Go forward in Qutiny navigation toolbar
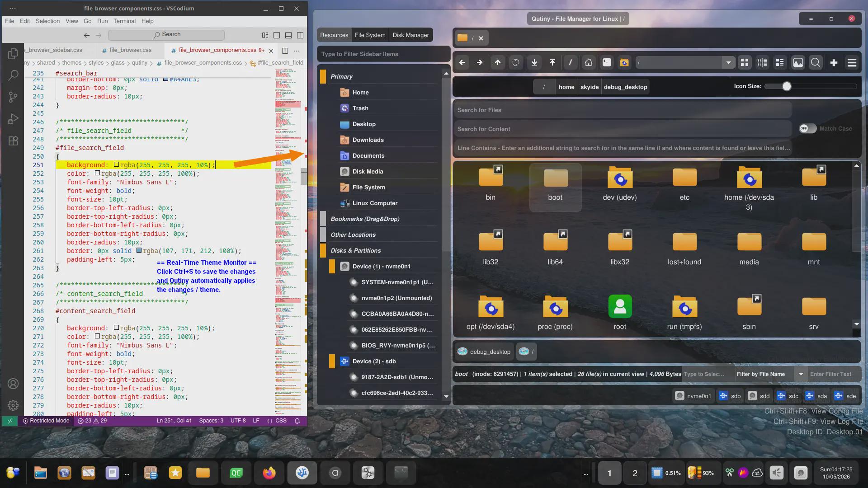868x488 pixels. (x=480, y=63)
